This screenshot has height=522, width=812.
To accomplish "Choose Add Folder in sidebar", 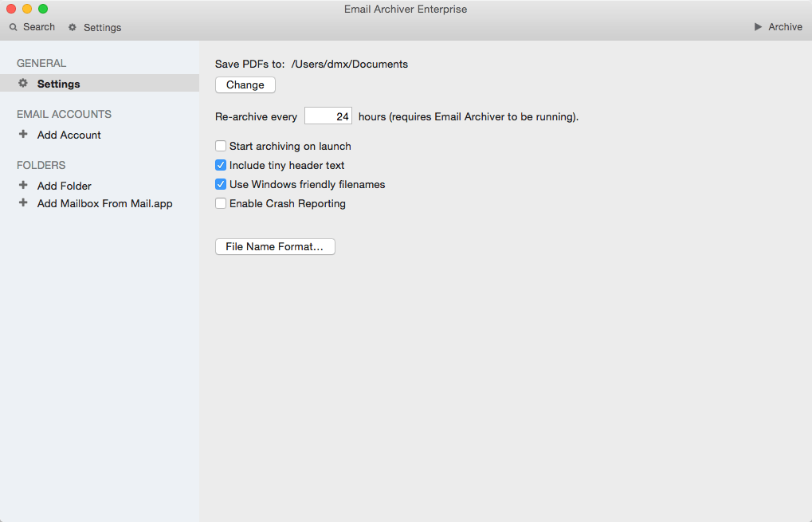I will [x=65, y=186].
